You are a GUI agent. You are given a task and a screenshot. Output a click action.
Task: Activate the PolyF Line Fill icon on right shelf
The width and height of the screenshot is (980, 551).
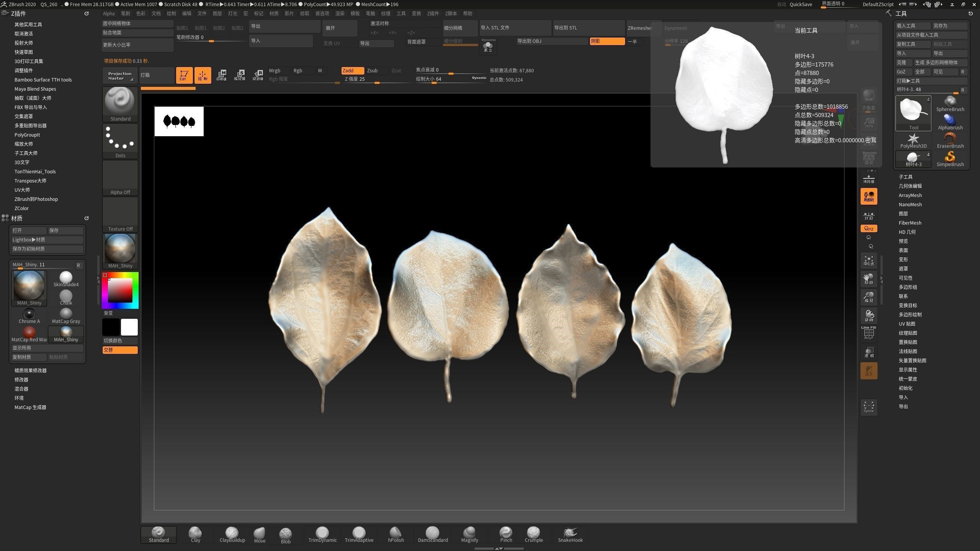869,333
